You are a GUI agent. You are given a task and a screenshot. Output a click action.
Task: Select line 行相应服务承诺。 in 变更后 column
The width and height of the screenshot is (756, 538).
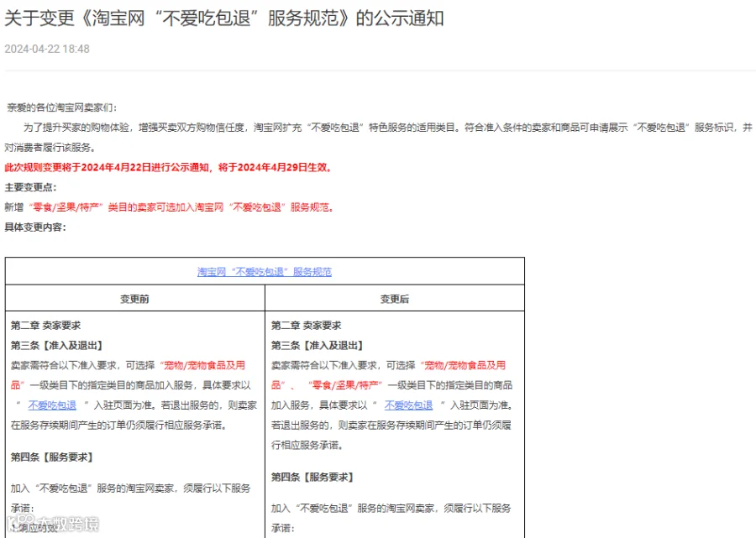click(x=307, y=445)
